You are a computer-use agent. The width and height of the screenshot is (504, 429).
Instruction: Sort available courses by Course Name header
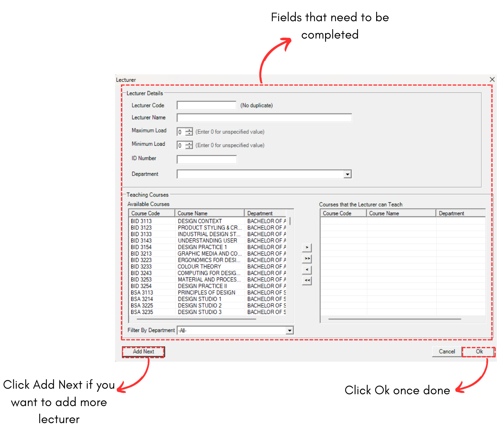[209, 213]
